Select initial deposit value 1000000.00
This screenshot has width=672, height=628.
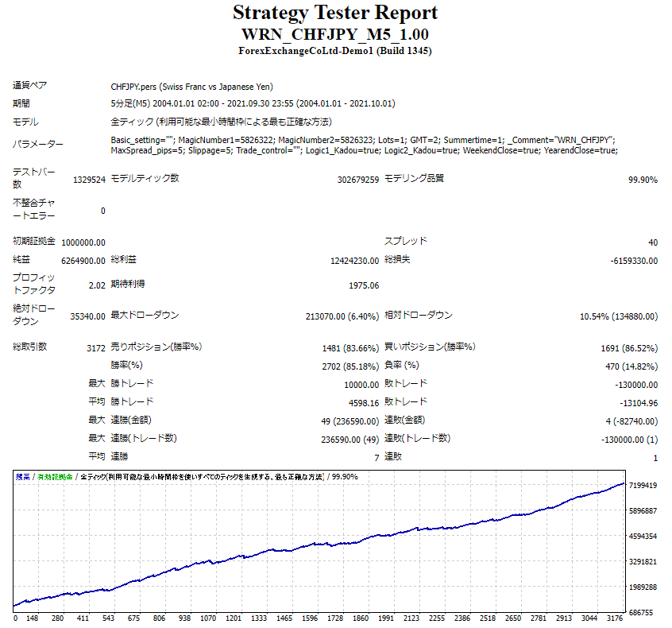click(x=83, y=242)
